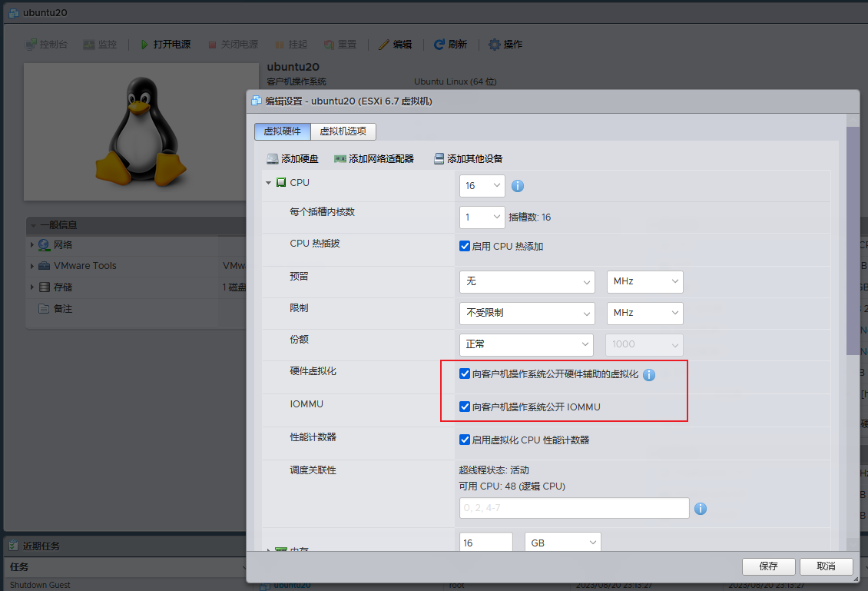This screenshot has width=868, height=591.
Task: Click the 刷新 refresh button
Action: (450, 45)
